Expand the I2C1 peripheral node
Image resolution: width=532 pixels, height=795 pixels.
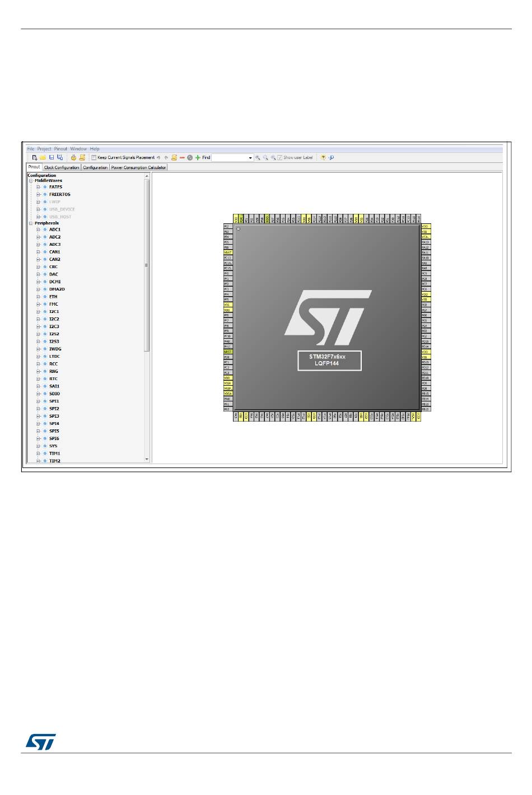point(38,312)
